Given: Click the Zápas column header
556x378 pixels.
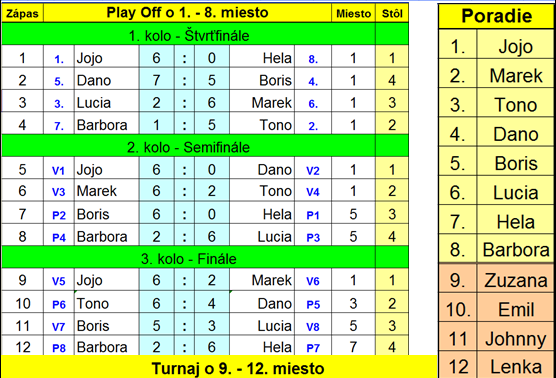Looking at the screenshot, I should click(22, 13).
